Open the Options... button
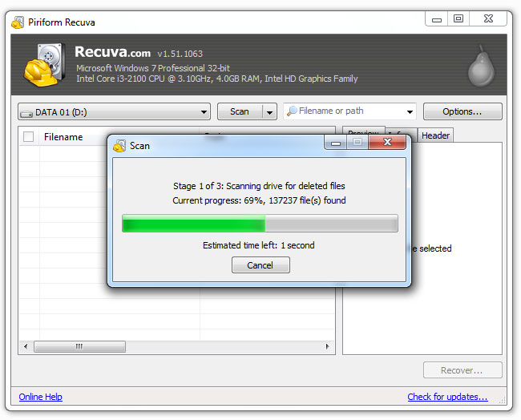 (462, 111)
